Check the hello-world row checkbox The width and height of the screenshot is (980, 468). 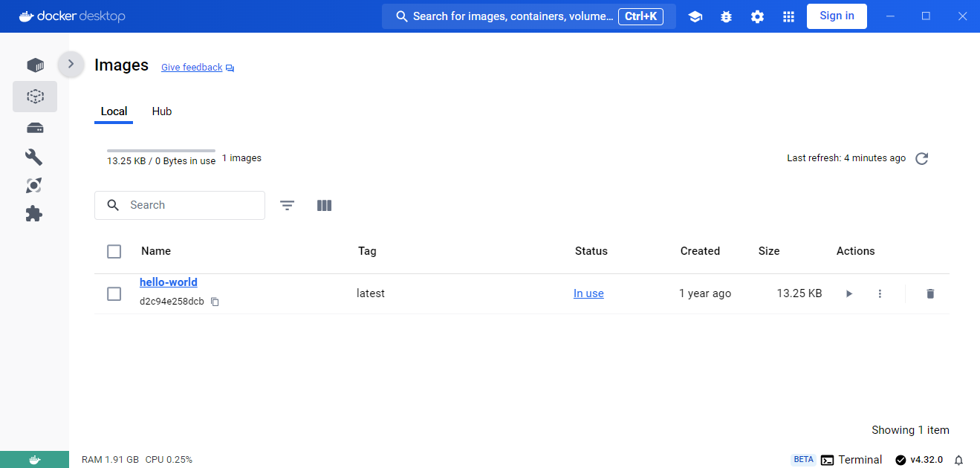pyautogui.click(x=114, y=294)
